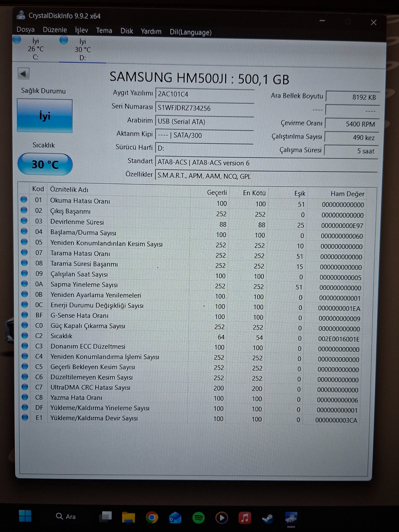Click the status circle for Devirlenme Süresi
Image resolution: width=399 pixels, height=532 pixels.
coord(24,220)
